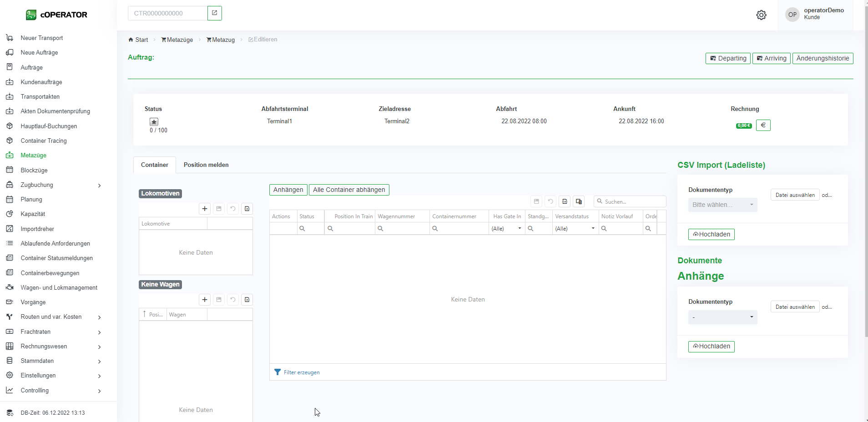Click the Alle Container abhängen button
Screen dimensions: 868x422
349,190
